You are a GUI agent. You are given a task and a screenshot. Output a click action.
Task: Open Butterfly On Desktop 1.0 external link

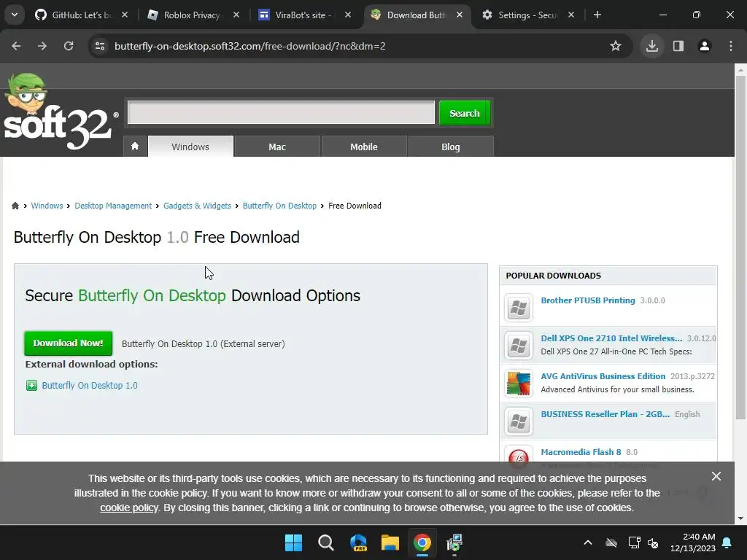90,385
